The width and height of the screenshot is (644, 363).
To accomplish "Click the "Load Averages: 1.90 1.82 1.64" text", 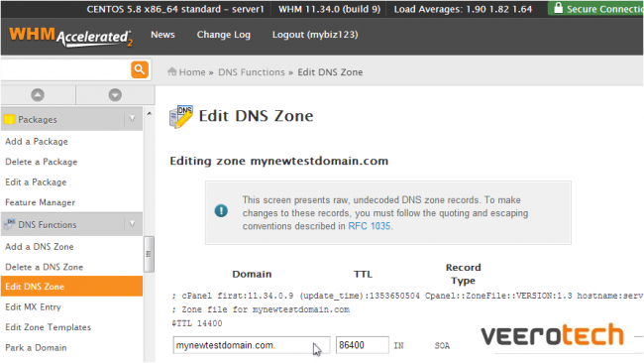I will [463, 9].
